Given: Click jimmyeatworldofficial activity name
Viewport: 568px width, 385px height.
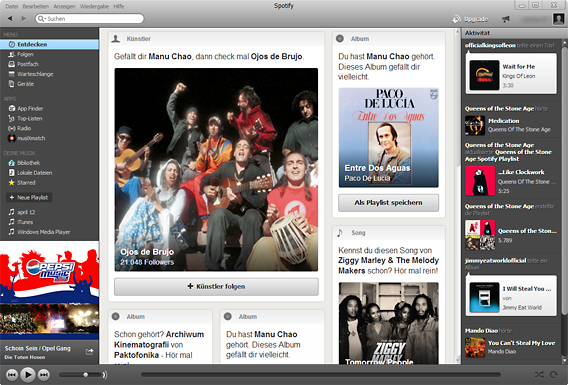Looking at the screenshot, I should click(495, 261).
